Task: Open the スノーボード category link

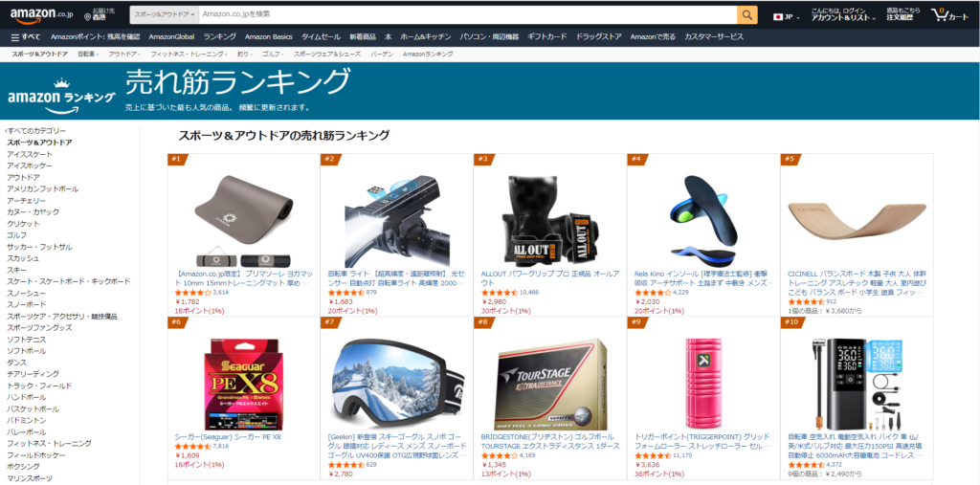Action: [26, 304]
